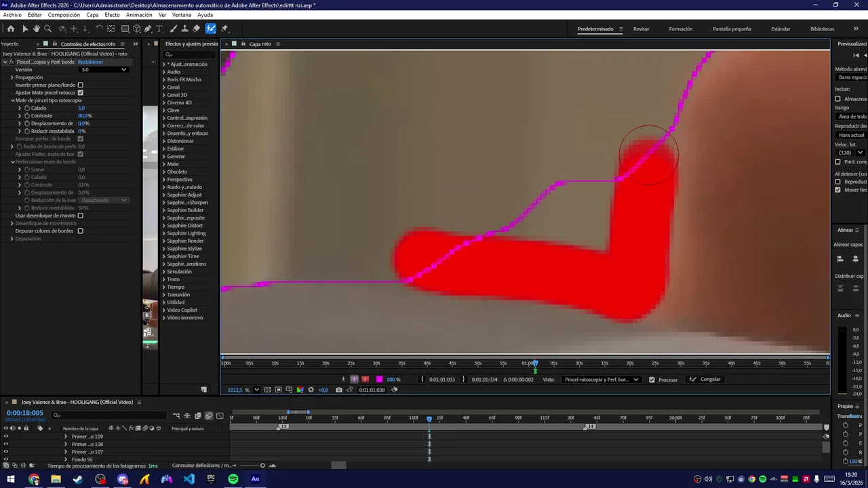This screenshot has height=488, width=868.
Task: Collapse Mate de pincel tipo rotoscopia group
Action: (x=12, y=100)
